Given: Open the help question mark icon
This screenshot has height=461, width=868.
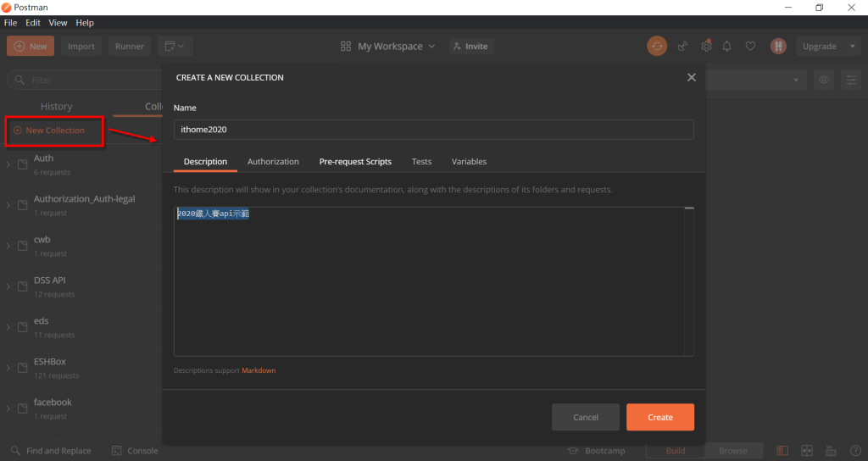Looking at the screenshot, I should pos(855,451).
